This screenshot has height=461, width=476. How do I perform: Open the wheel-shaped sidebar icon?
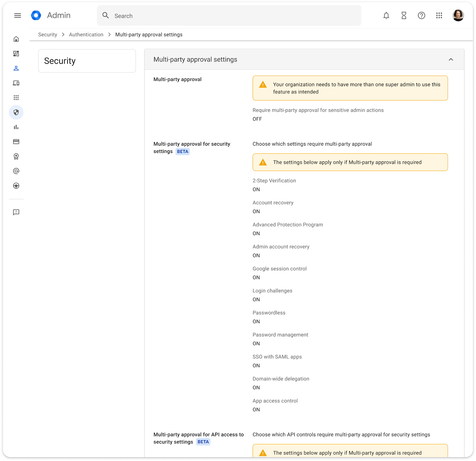16,186
